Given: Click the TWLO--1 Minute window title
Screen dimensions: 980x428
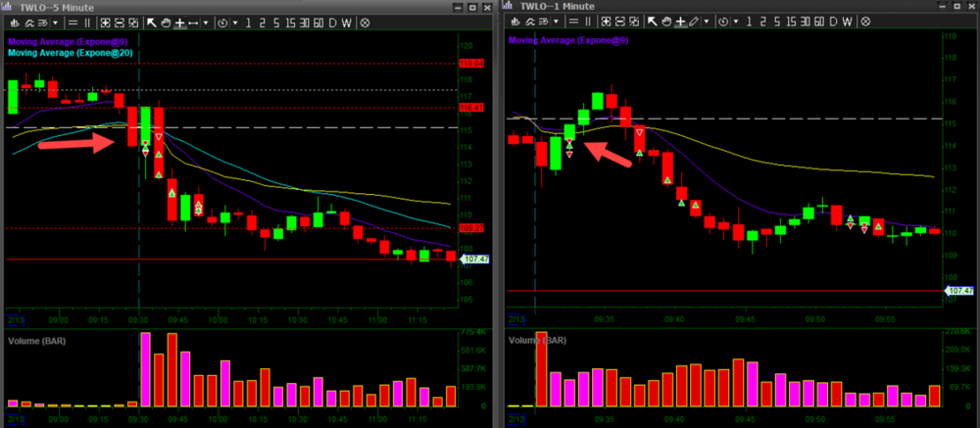Looking at the screenshot, I should click(560, 6).
